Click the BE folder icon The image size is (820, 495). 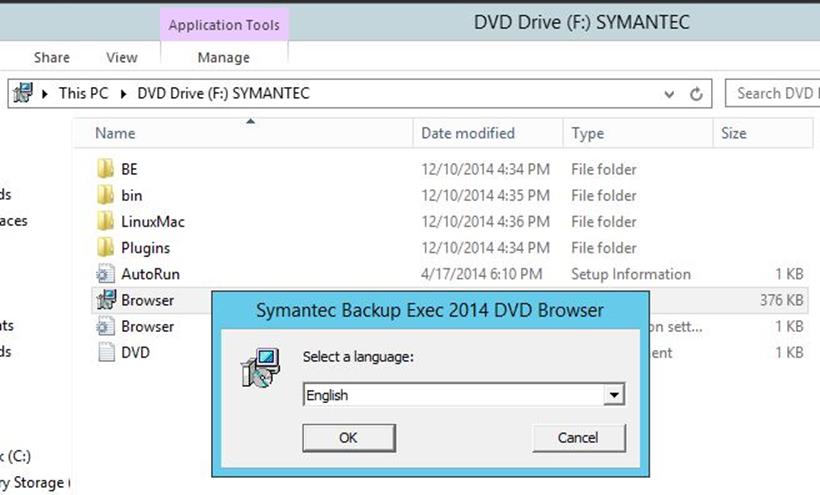point(105,169)
